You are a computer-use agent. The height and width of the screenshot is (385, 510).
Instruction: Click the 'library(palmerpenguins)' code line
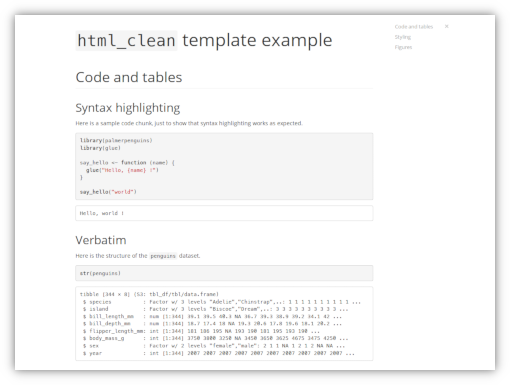pyautogui.click(x=116, y=140)
